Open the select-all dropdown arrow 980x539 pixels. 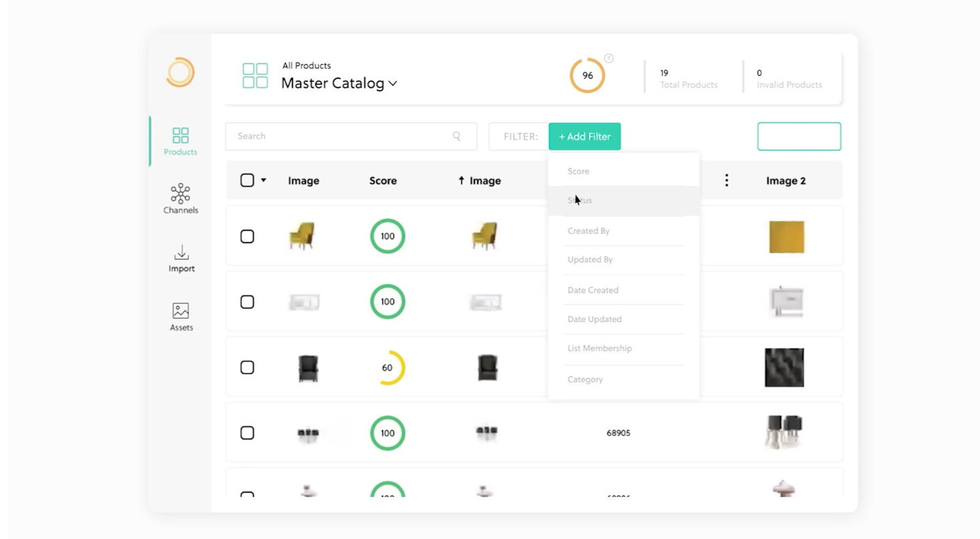click(x=261, y=180)
